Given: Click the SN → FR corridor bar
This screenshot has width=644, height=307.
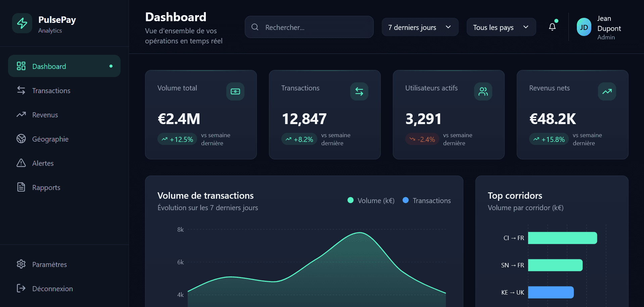Looking at the screenshot, I should 555,265.
